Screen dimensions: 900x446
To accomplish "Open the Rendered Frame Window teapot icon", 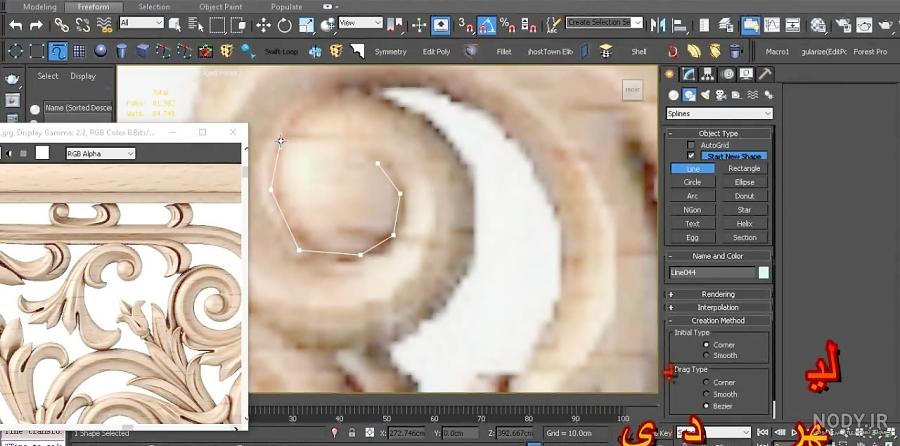I will point(864,25).
